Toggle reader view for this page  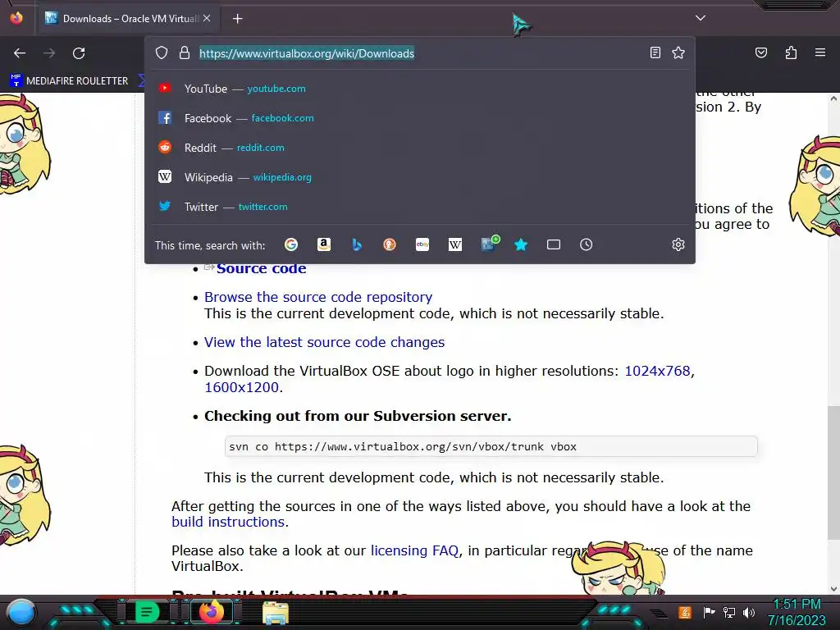click(x=655, y=52)
